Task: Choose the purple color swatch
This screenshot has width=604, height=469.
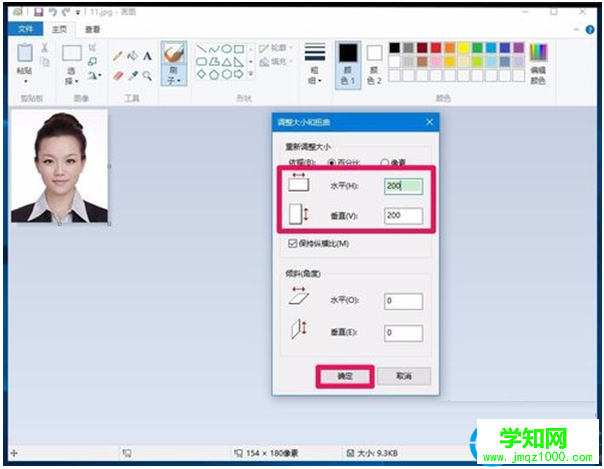Action: (518, 48)
